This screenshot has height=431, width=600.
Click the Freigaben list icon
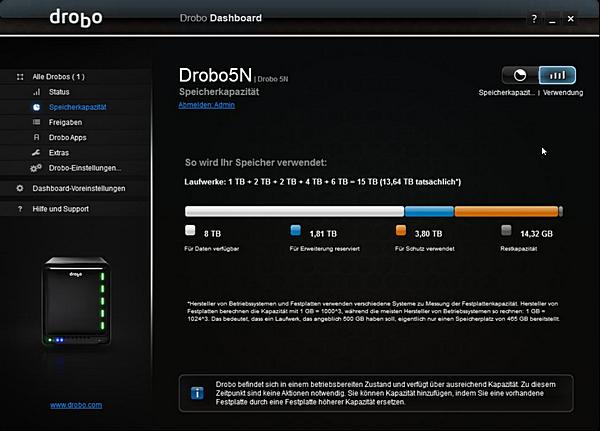tap(36, 122)
